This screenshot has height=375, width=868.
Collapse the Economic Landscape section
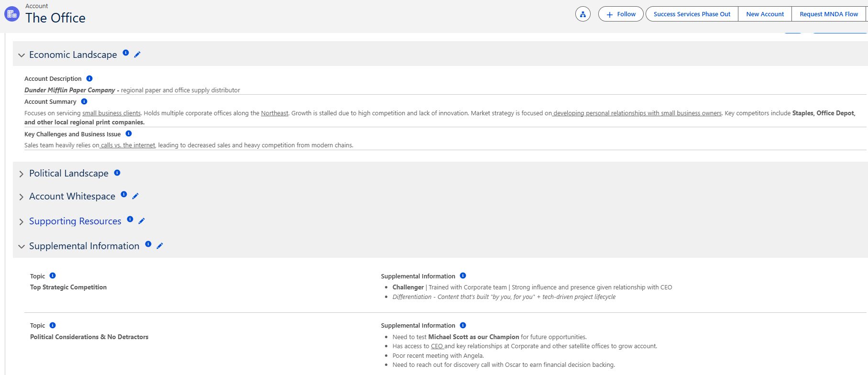coord(22,55)
